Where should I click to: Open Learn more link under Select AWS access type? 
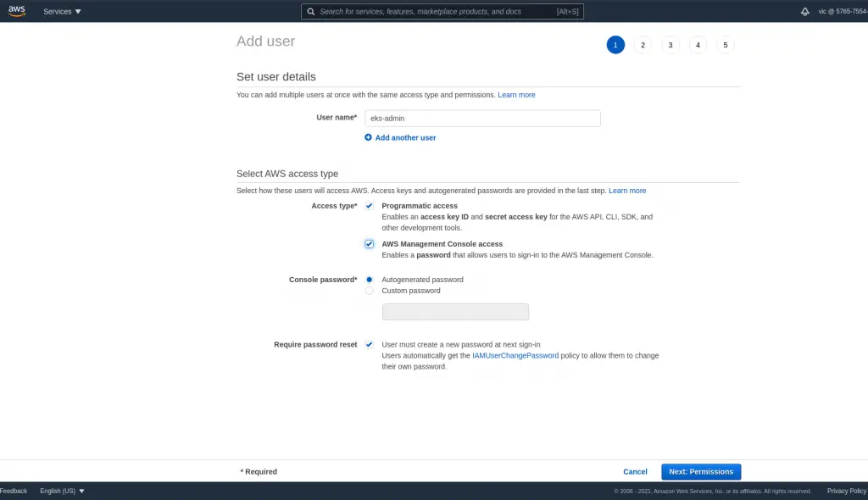(627, 191)
